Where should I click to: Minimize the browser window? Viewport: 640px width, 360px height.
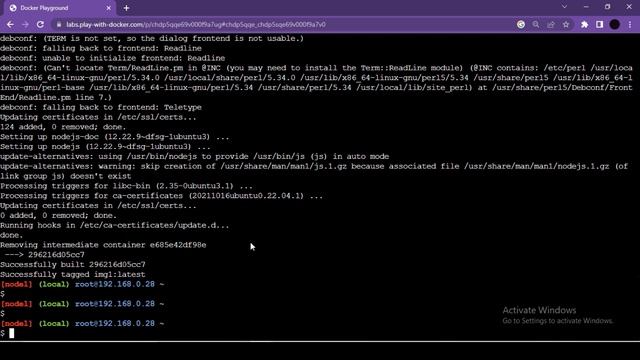(586, 7)
